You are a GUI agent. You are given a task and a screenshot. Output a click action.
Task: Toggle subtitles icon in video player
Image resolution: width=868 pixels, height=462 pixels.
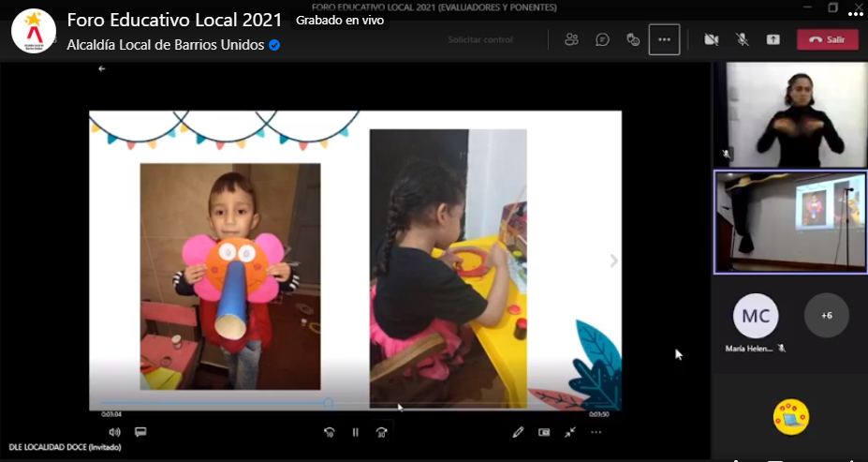coord(140,432)
